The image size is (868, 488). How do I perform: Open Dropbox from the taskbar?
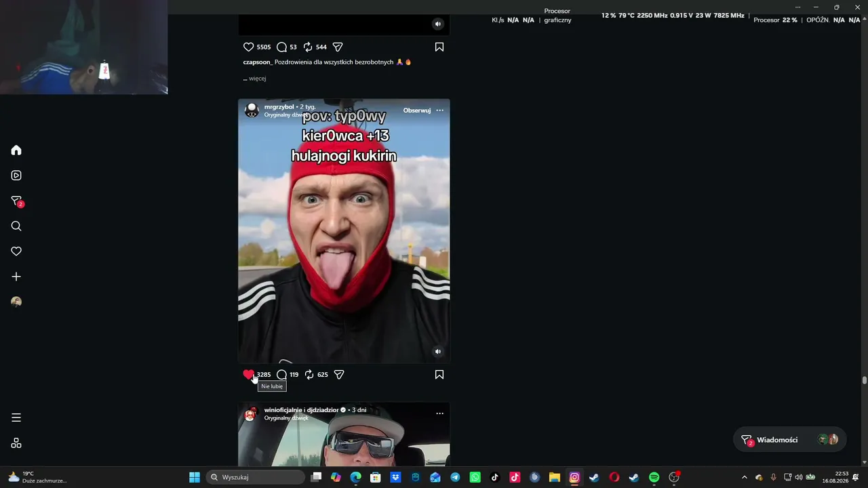coord(396,477)
